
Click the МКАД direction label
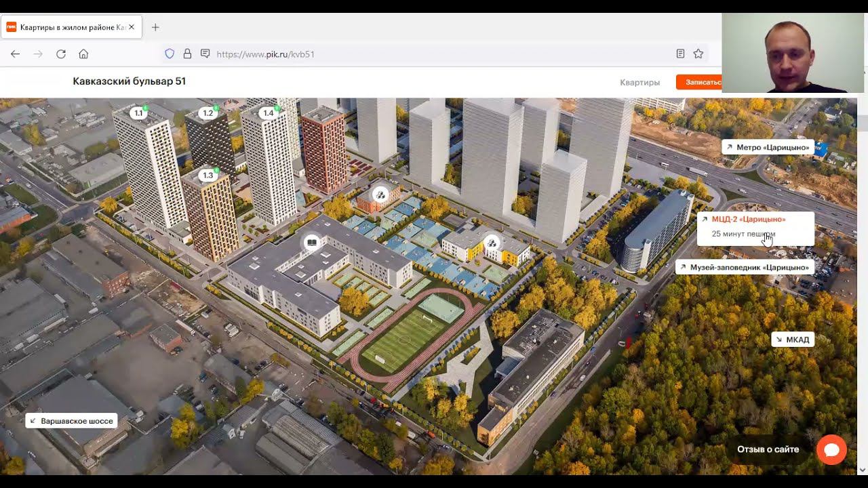tap(793, 340)
